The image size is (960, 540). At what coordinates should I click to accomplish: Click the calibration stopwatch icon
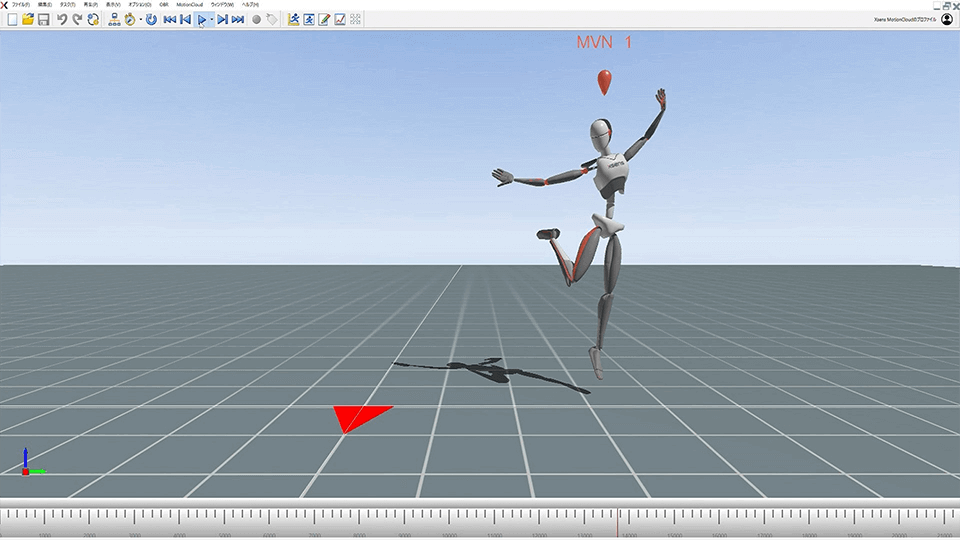click(x=130, y=19)
